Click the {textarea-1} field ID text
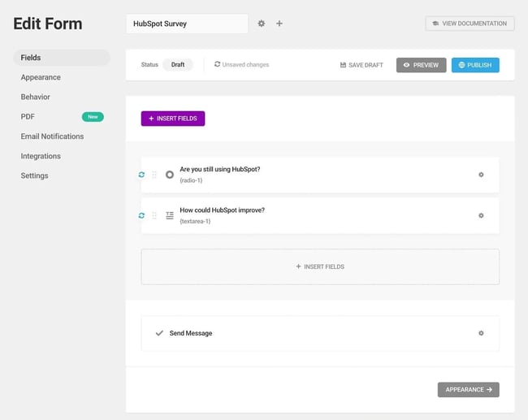This screenshot has width=528, height=420. click(195, 221)
